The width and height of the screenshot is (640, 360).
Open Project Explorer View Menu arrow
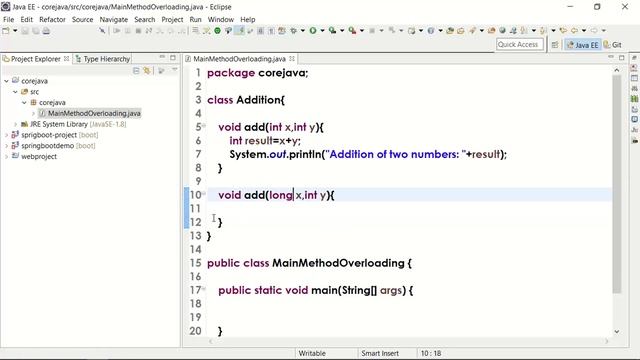[175, 70]
